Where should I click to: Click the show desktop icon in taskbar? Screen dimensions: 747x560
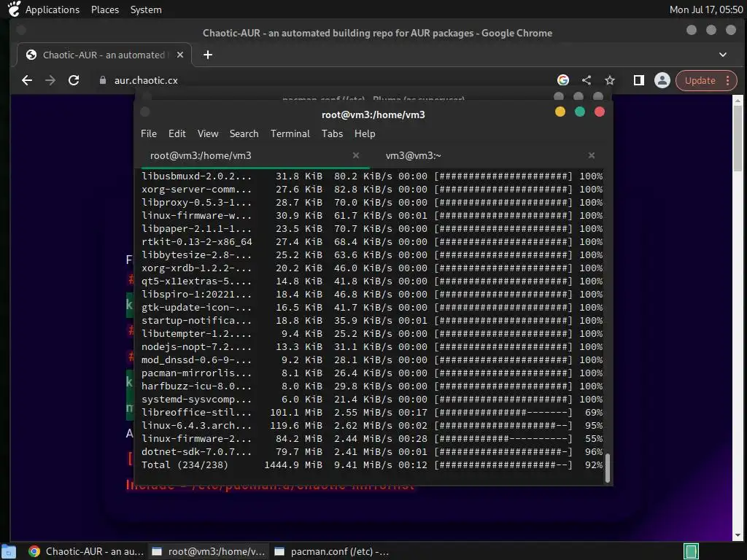[8, 551]
